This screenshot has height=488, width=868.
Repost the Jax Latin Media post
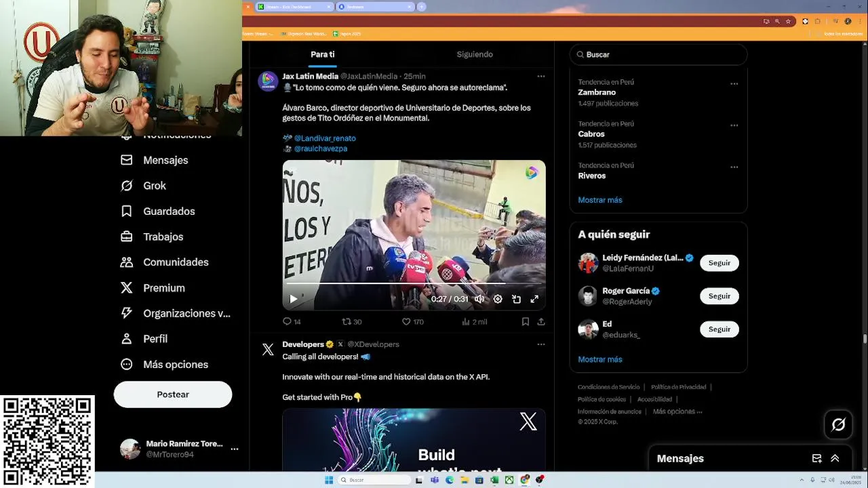(351, 322)
